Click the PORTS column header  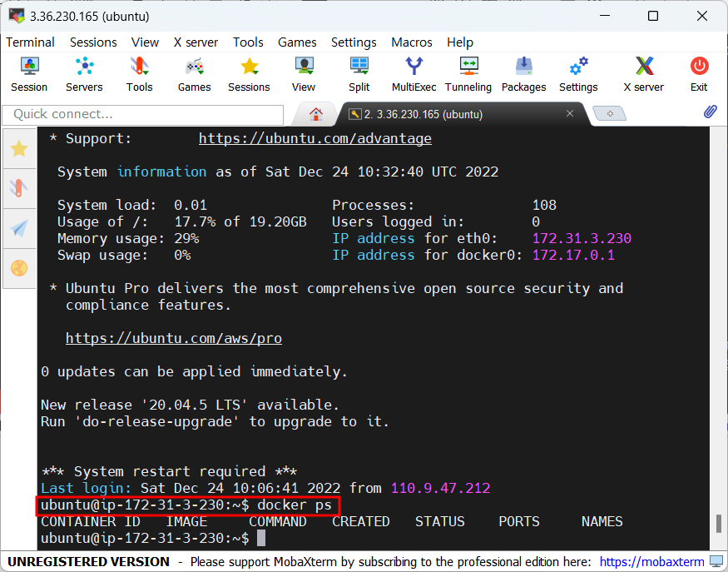tap(519, 521)
